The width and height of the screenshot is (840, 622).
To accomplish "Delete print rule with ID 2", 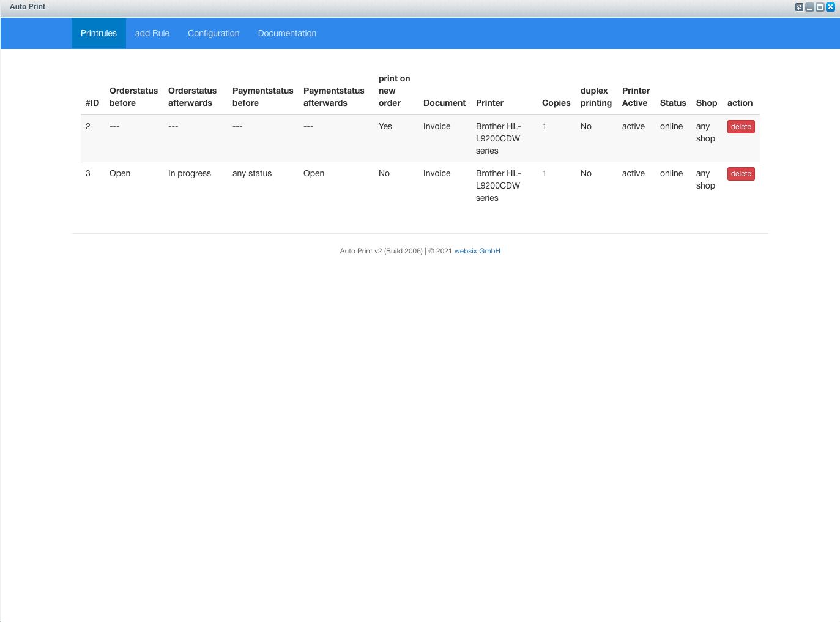I will click(741, 127).
